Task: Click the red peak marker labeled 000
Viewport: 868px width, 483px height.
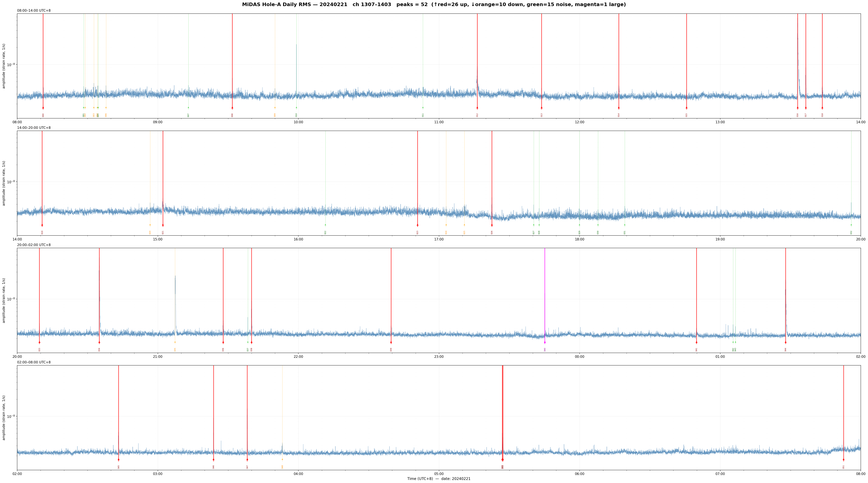Action: click(43, 108)
